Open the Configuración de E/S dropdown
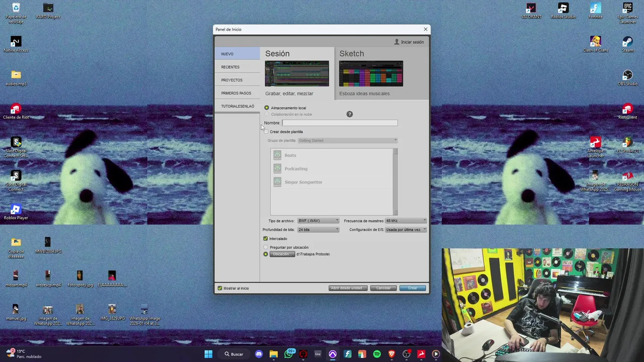 tap(406, 230)
